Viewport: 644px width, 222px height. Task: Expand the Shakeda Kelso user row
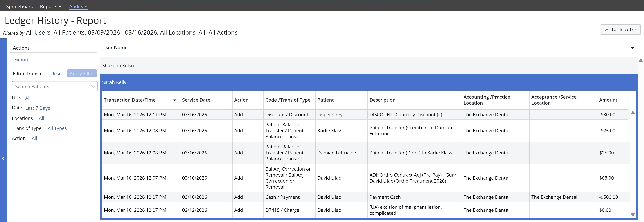pyautogui.click(x=118, y=66)
